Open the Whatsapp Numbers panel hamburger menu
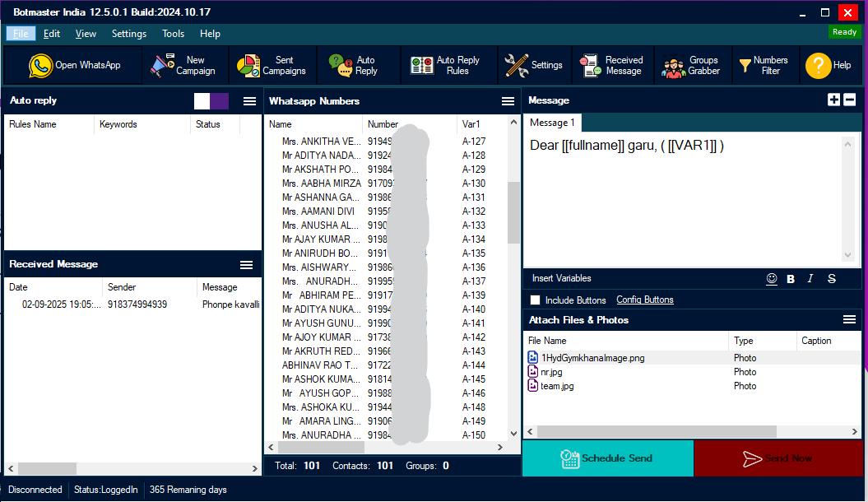This screenshot has height=502, width=868. point(508,101)
